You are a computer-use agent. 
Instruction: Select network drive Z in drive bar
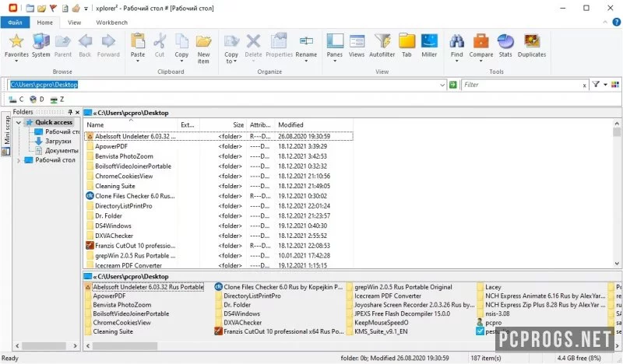[x=57, y=100]
